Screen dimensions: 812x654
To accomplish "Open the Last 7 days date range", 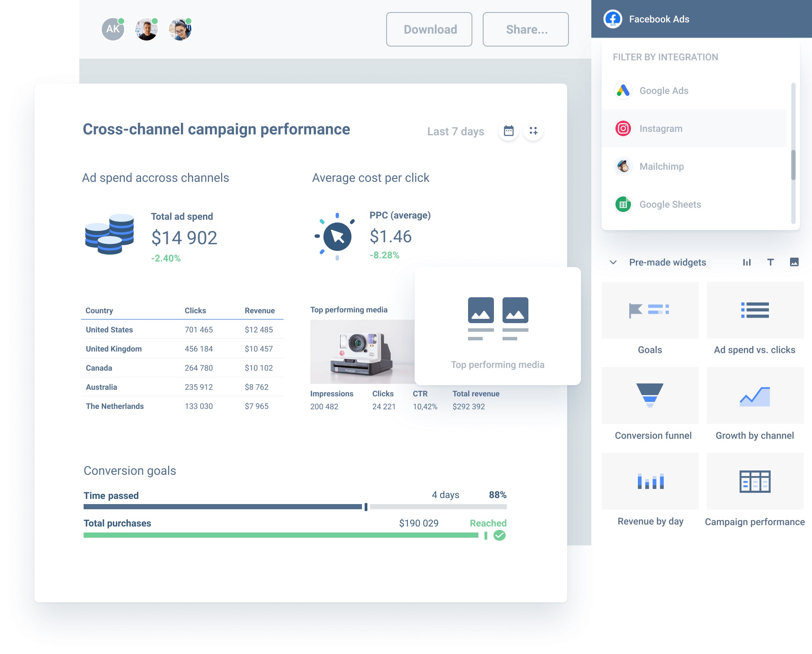I will [456, 131].
